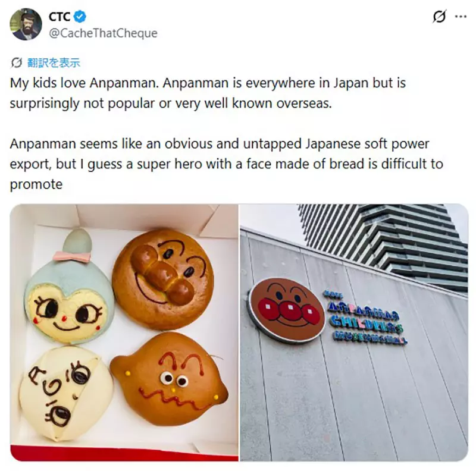Open the Grok icon in the tweet header
This screenshot has height=471, width=476.
[439, 17]
